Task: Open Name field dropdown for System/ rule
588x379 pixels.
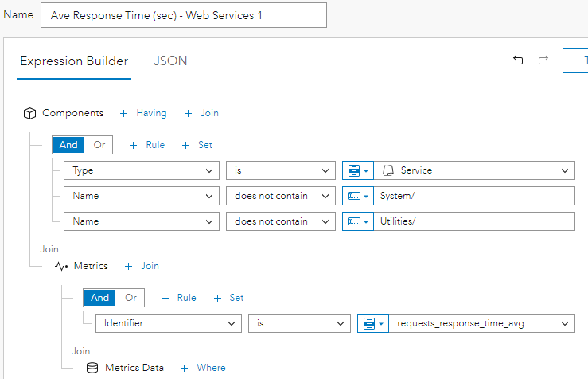Action: point(142,196)
